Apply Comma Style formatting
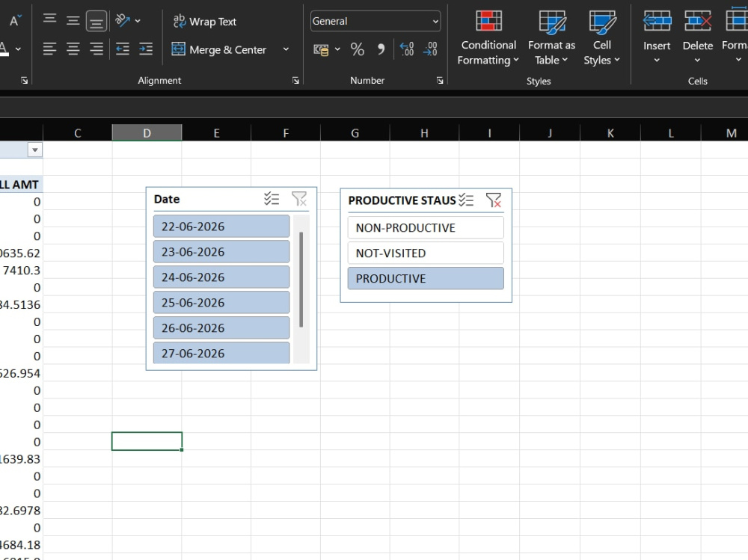Image resolution: width=748 pixels, height=560 pixels. 381,49
